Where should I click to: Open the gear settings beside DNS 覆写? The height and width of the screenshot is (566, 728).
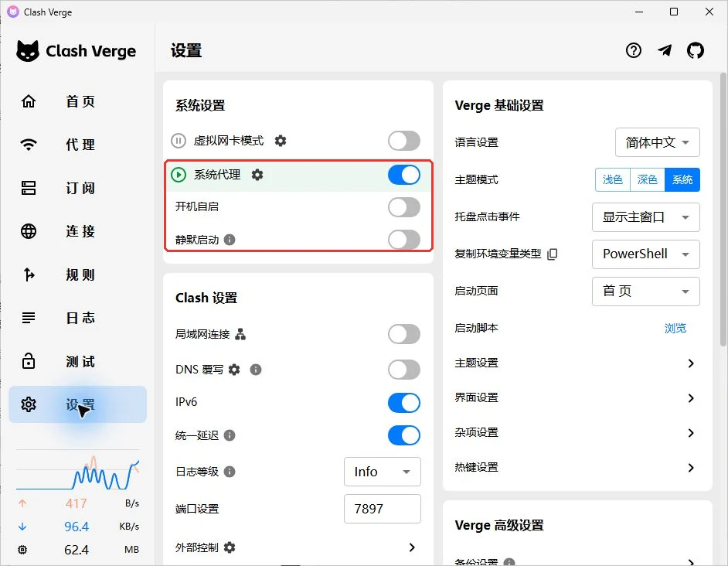point(234,370)
